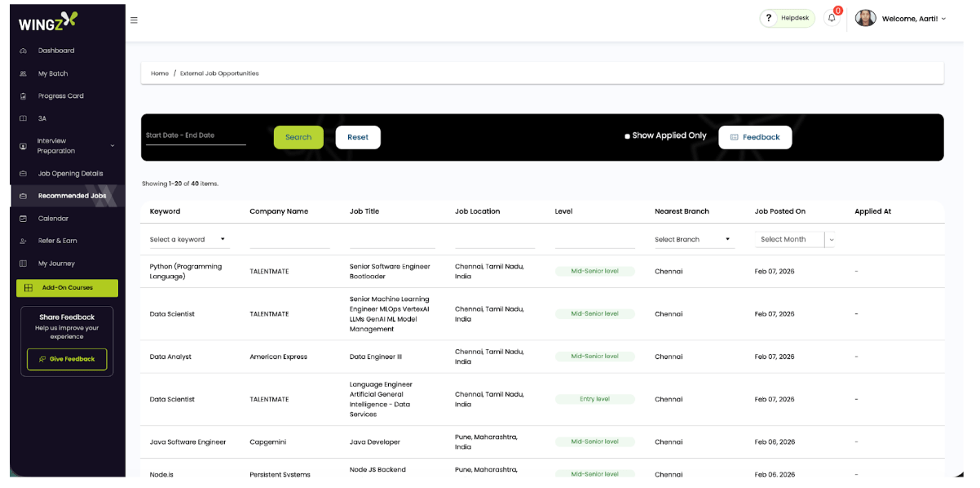Open My Journey page
Viewport: 980px width, 488px height.
coord(56,264)
